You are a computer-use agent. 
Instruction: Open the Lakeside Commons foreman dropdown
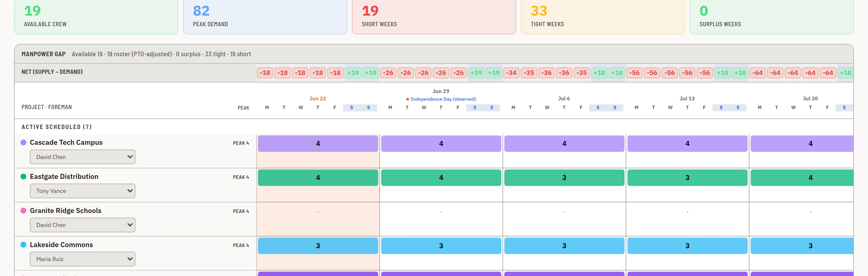(83, 259)
